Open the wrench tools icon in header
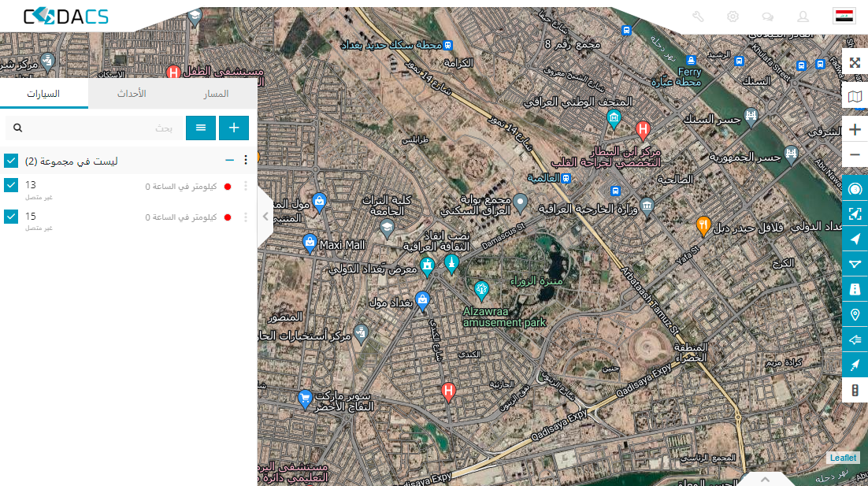868x486 pixels. pos(698,17)
